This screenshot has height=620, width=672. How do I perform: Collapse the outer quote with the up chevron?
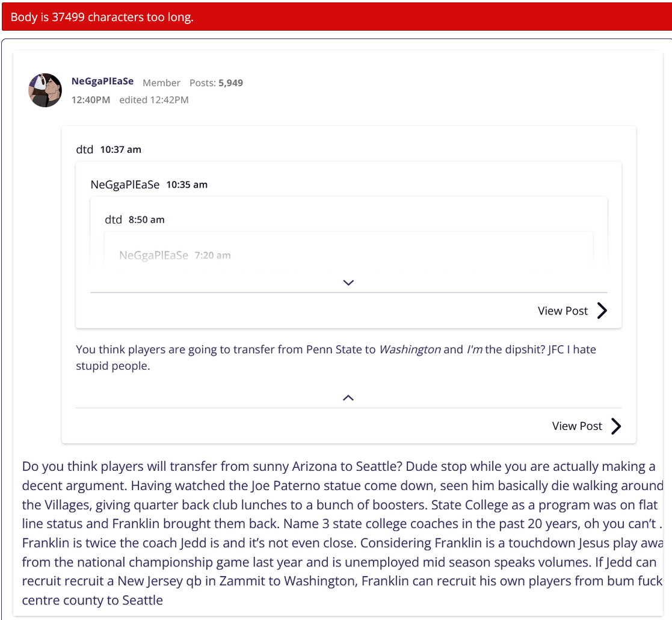point(348,397)
